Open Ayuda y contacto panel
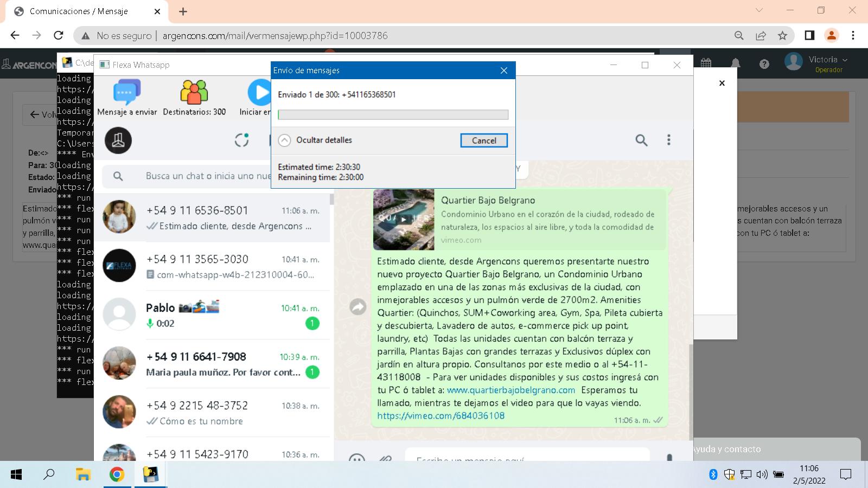The height and width of the screenshot is (488, 868). coord(777,450)
